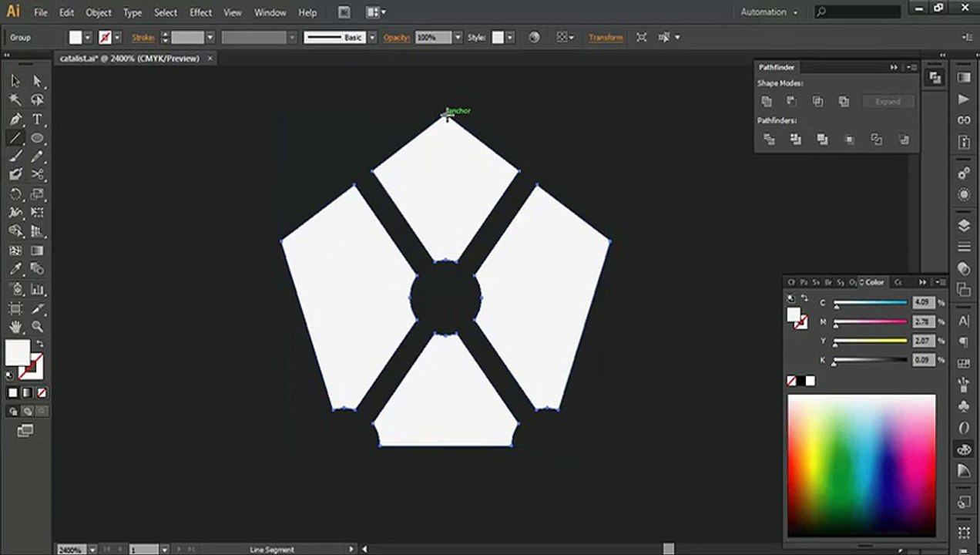Click the Pathfinder Outline icon

click(x=877, y=140)
